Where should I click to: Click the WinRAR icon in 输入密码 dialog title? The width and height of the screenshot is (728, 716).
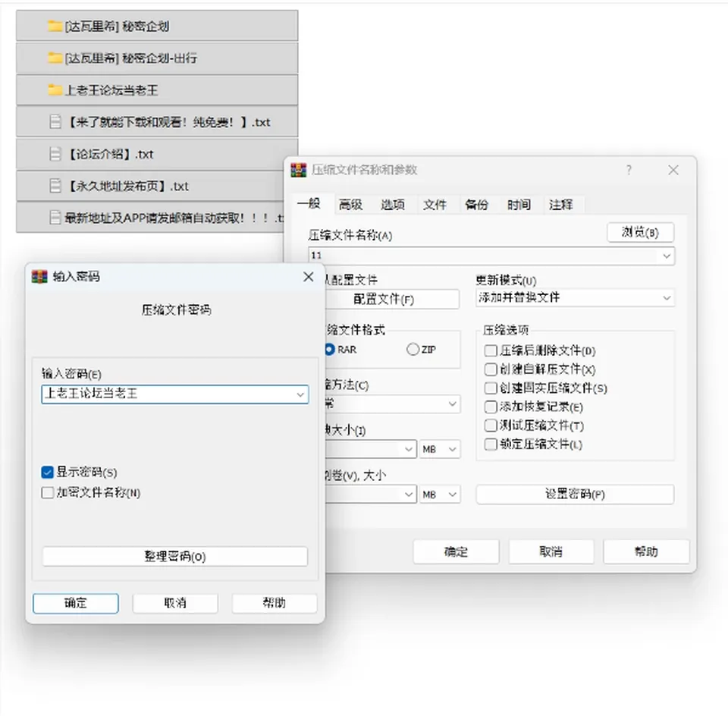click(39, 277)
